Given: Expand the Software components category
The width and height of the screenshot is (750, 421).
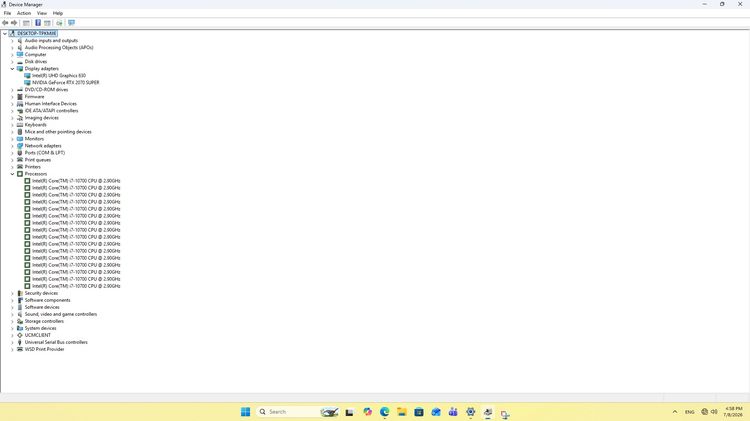Looking at the screenshot, I should point(12,300).
